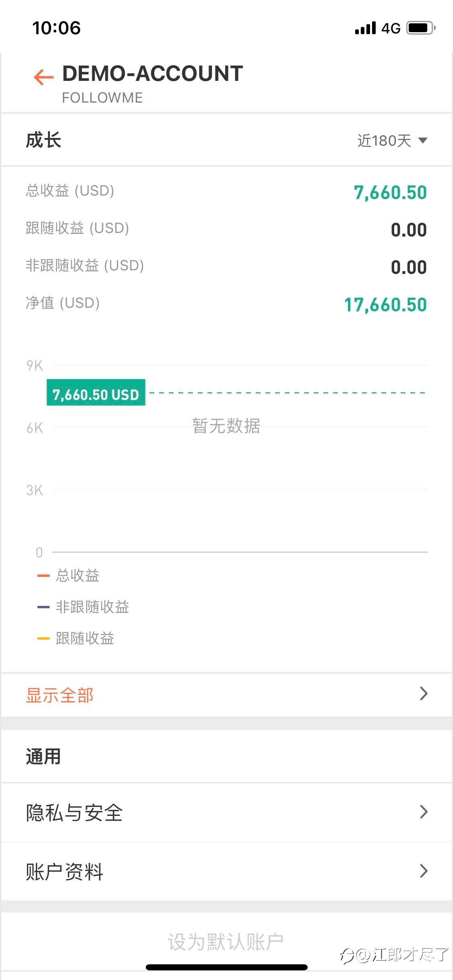This screenshot has width=453, height=980.
Task: Tap the DEMO-ACCOUNT title
Action: (x=153, y=74)
